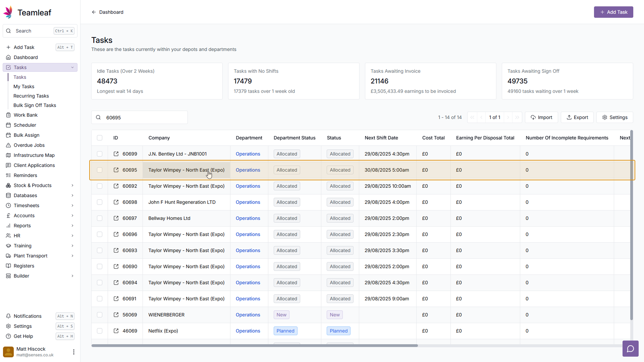Open Overdue Jobs in the sidebar
The image size is (644, 362).
click(40, 145)
